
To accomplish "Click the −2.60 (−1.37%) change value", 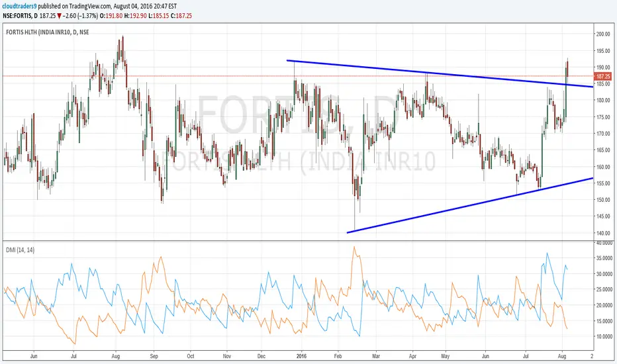I will click(x=80, y=16).
